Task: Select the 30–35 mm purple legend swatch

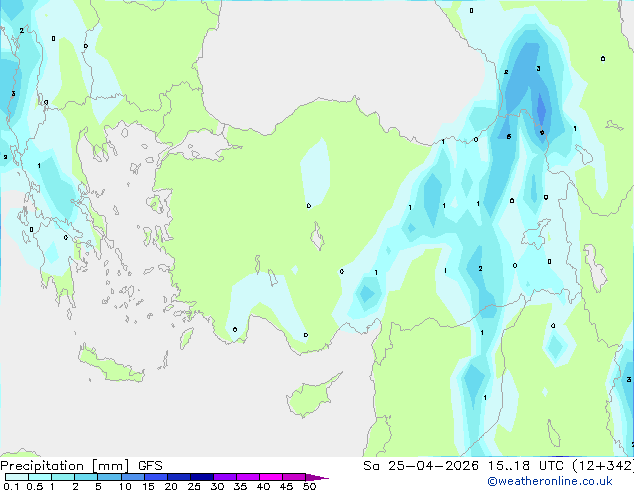Action: click(x=225, y=477)
